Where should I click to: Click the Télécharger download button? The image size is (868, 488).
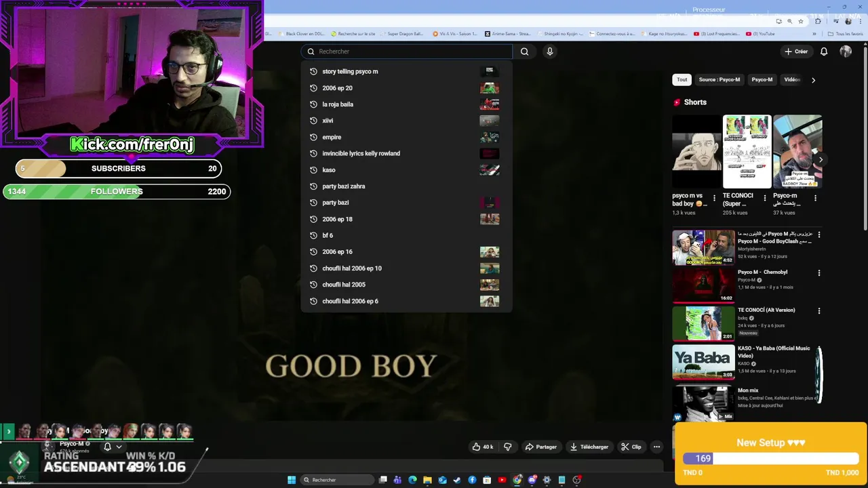click(x=589, y=447)
